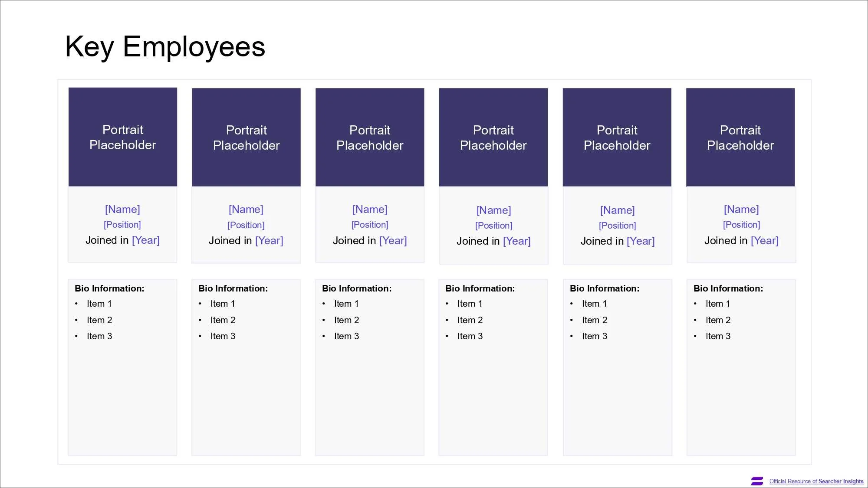Click [Year] in the fourth Joined in line
The image size is (868, 488).
(x=517, y=241)
